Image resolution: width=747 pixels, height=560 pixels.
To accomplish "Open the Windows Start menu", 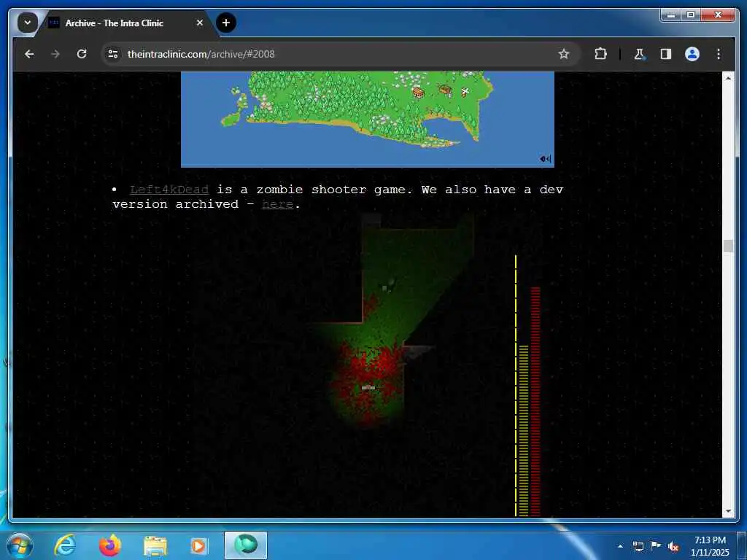I will click(x=20, y=545).
